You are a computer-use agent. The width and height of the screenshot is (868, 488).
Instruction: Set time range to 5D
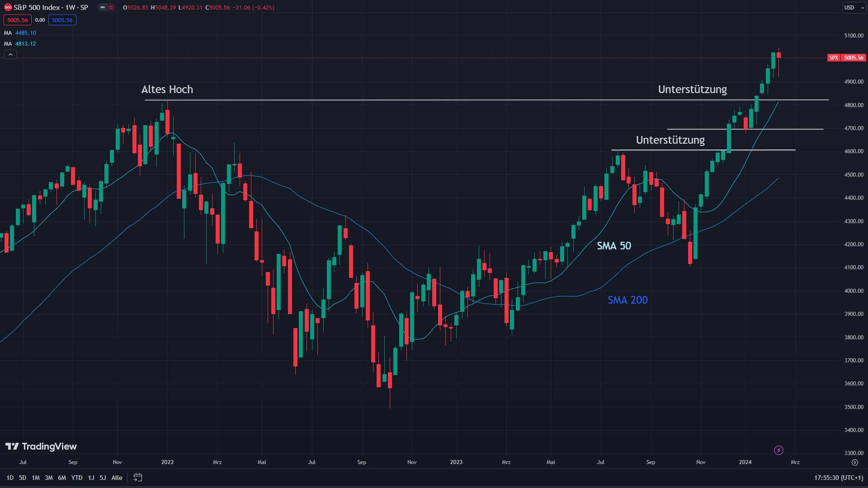pyautogui.click(x=23, y=478)
